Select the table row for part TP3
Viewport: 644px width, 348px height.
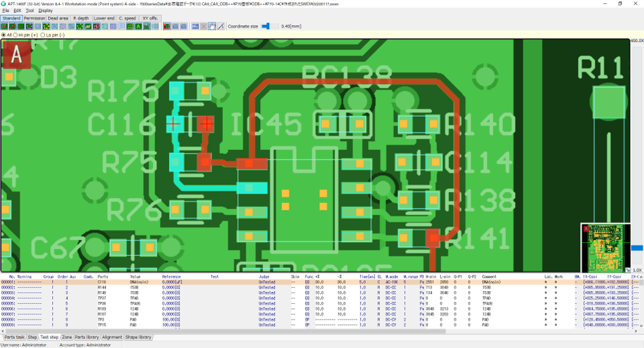point(321,320)
